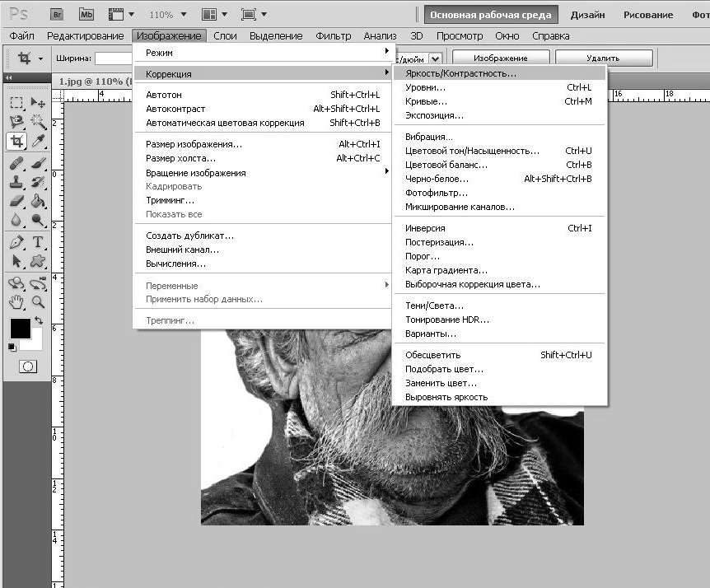Choose Уровни from Коррекция submenu
Image resolution: width=710 pixels, height=588 pixels.
tap(499, 87)
